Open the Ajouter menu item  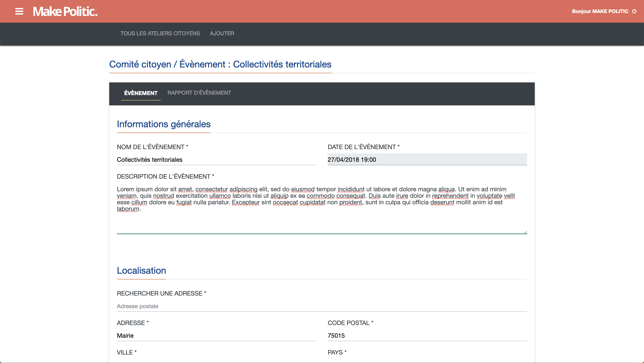click(222, 34)
